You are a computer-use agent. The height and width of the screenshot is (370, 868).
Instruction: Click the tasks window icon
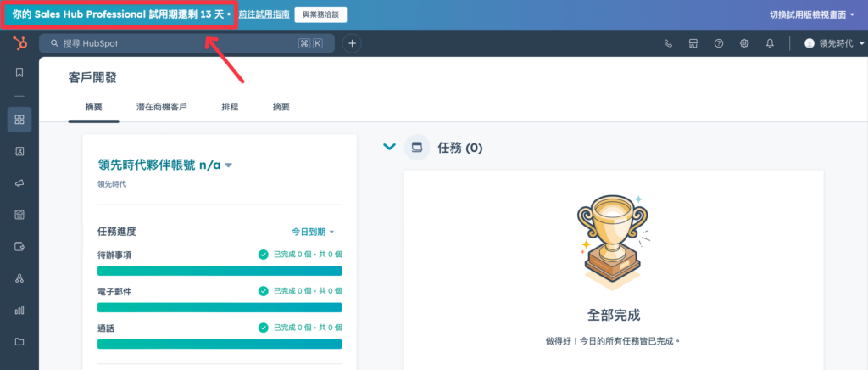[x=417, y=148]
